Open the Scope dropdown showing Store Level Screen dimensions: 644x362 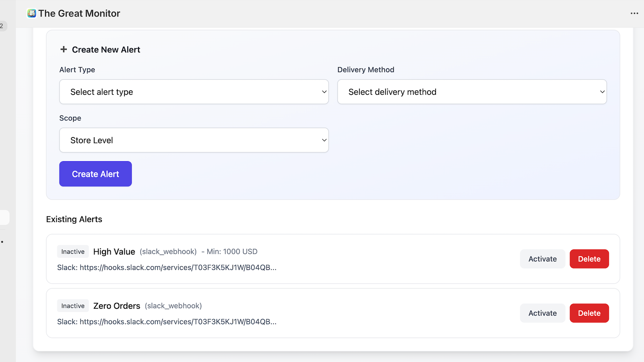click(x=194, y=140)
